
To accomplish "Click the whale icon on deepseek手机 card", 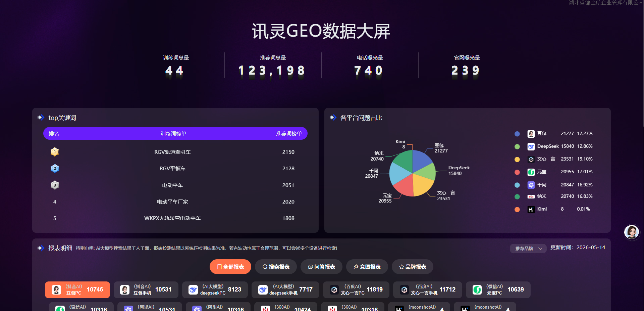I will [x=263, y=290].
